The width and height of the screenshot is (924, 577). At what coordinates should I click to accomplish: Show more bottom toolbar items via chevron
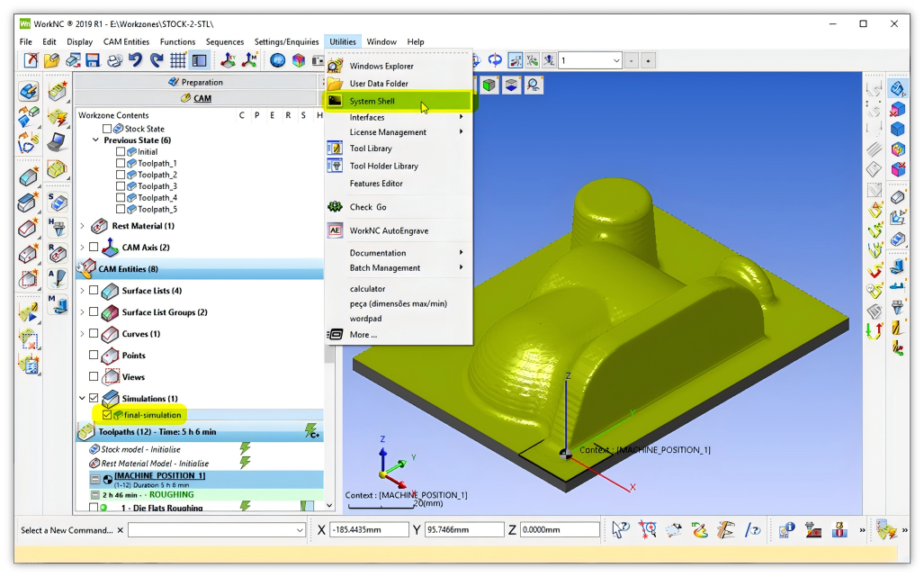coord(862,530)
